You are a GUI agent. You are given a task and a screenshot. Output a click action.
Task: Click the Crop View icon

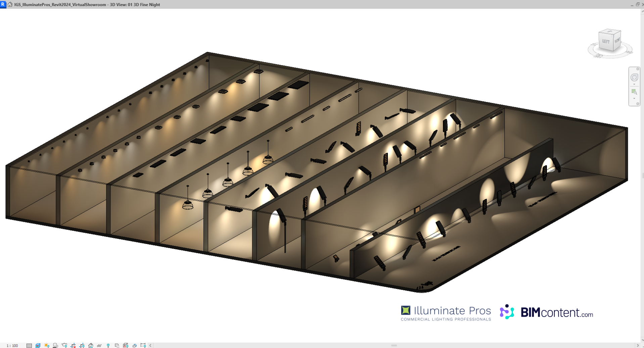[x=73, y=345]
